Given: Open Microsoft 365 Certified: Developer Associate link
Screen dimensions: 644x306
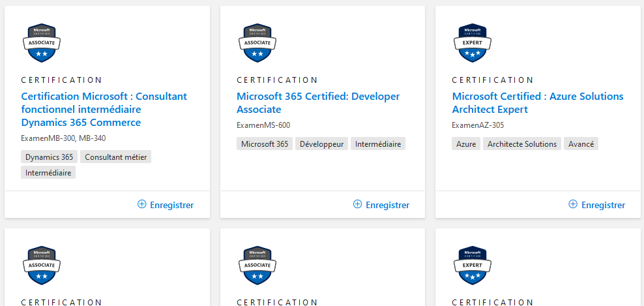Looking at the screenshot, I should pos(318,103).
